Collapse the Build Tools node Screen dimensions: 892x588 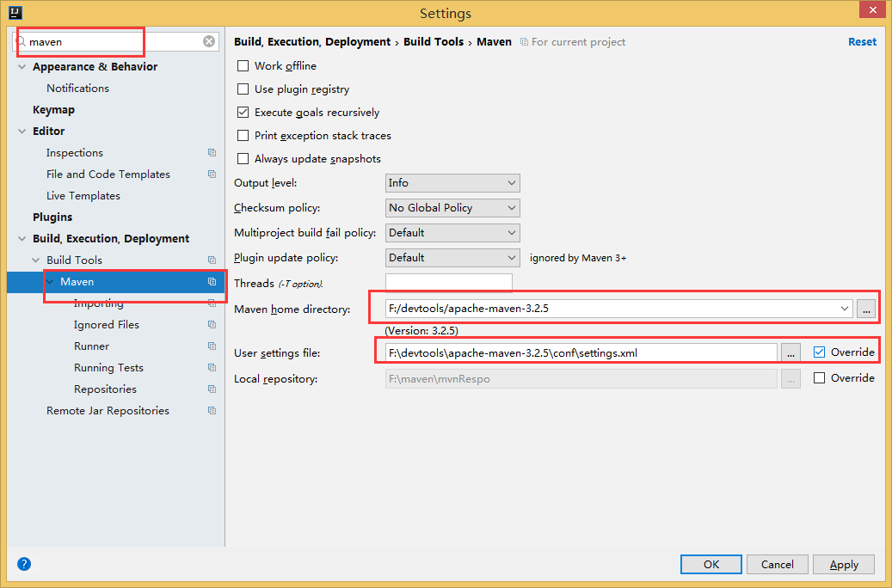[36, 260]
